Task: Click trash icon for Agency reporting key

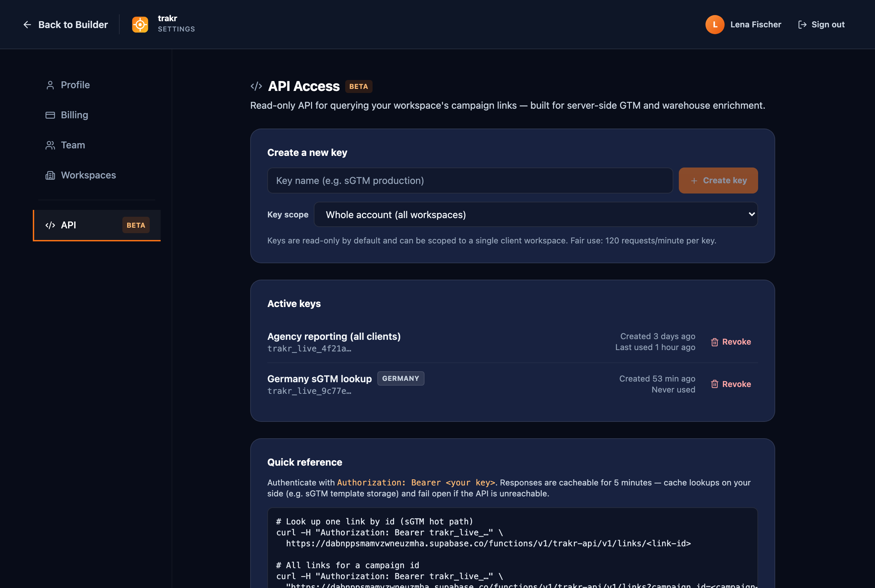Action: 715,342
